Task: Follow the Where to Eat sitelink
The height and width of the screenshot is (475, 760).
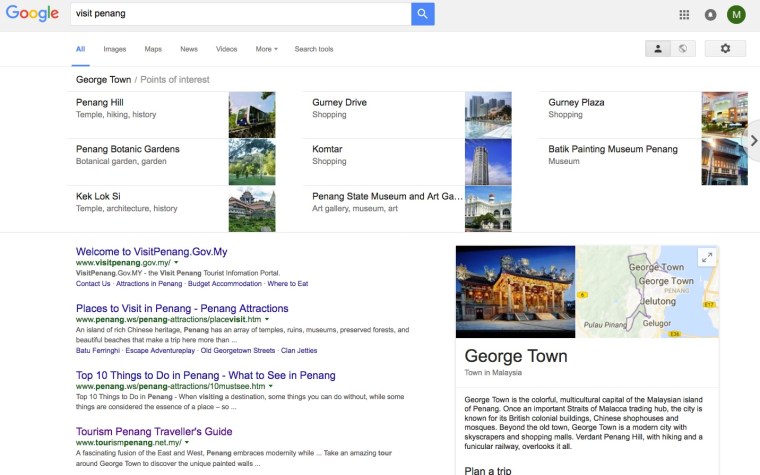Action: tap(288, 284)
